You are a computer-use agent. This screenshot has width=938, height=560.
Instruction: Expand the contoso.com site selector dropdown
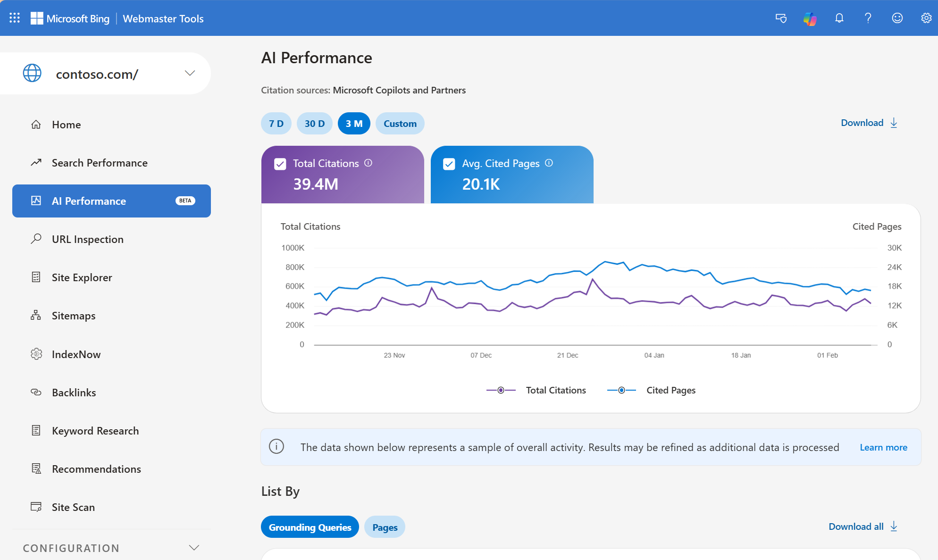tap(190, 73)
